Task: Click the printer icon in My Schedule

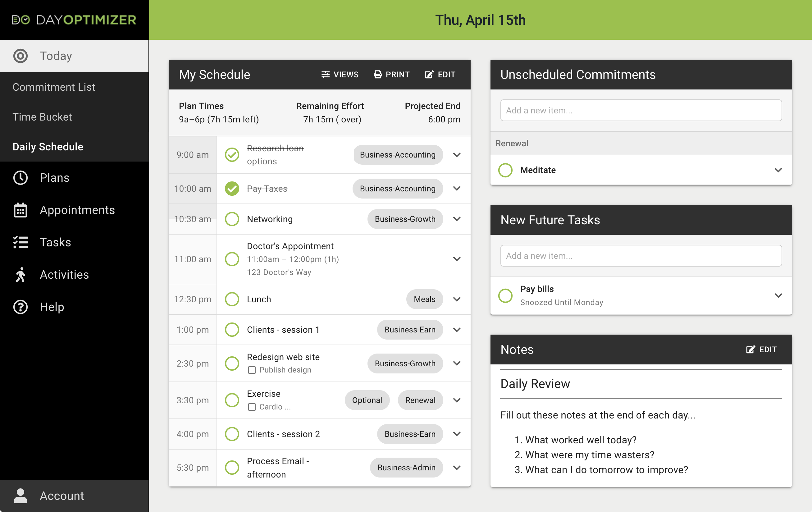Action: click(378, 75)
